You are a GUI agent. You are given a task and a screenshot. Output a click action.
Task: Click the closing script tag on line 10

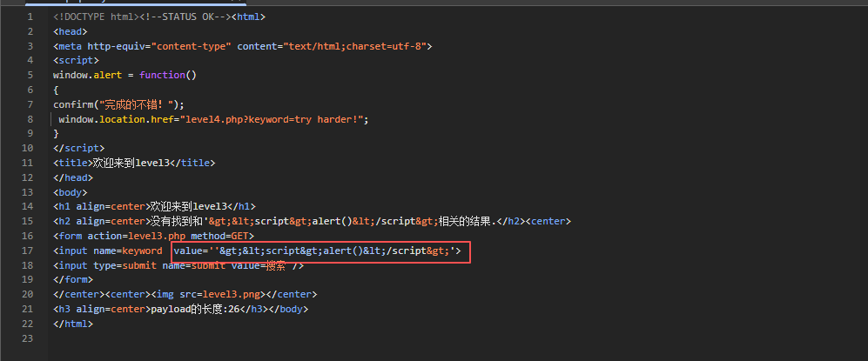coord(78,148)
